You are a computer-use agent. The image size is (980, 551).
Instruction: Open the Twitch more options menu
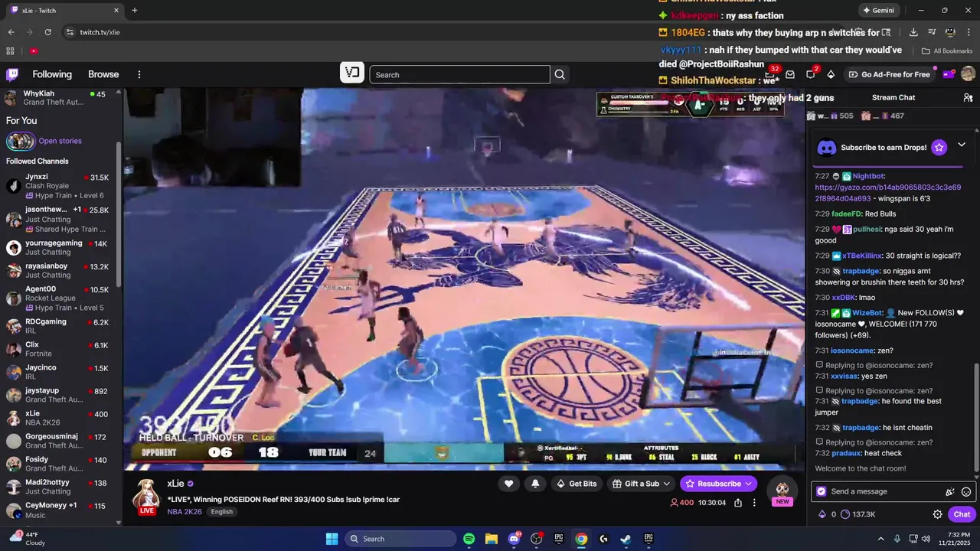pyautogui.click(x=139, y=74)
